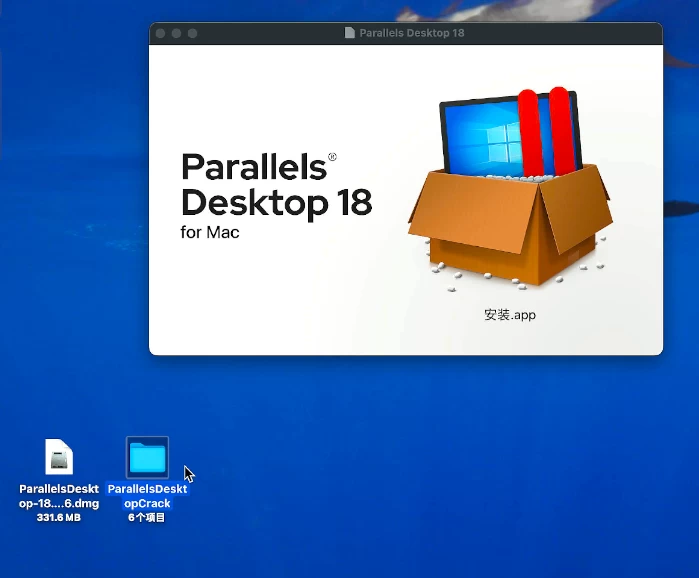The width and height of the screenshot is (699, 578).
Task: Select the ParallelsDesktop dmg file icon
Action: (59, 457)
